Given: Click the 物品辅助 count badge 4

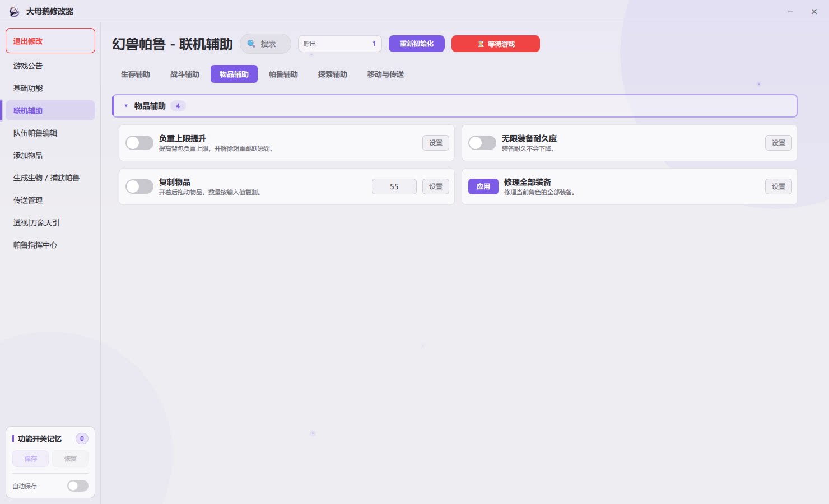Looking at the screenshot, I should [178, 106].
